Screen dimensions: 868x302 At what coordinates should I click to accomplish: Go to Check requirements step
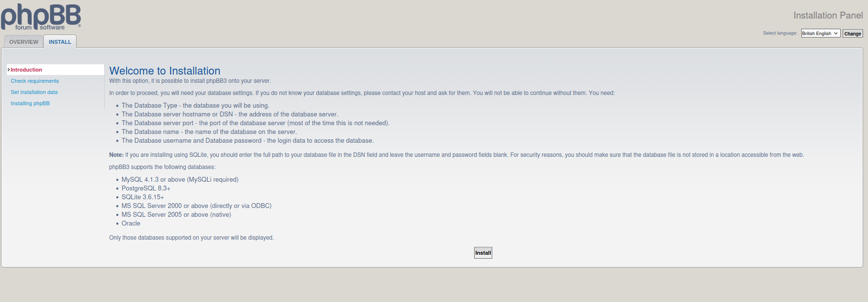pos(35,81)
